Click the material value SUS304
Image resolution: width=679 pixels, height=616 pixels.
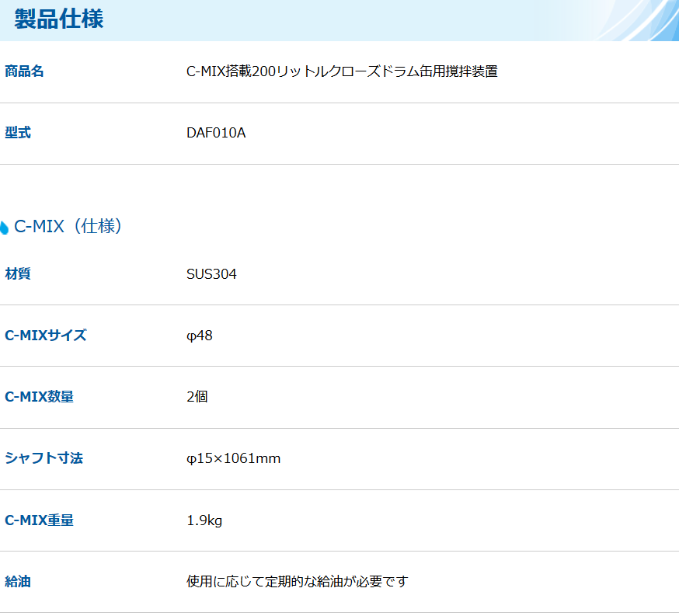point(212,274)
